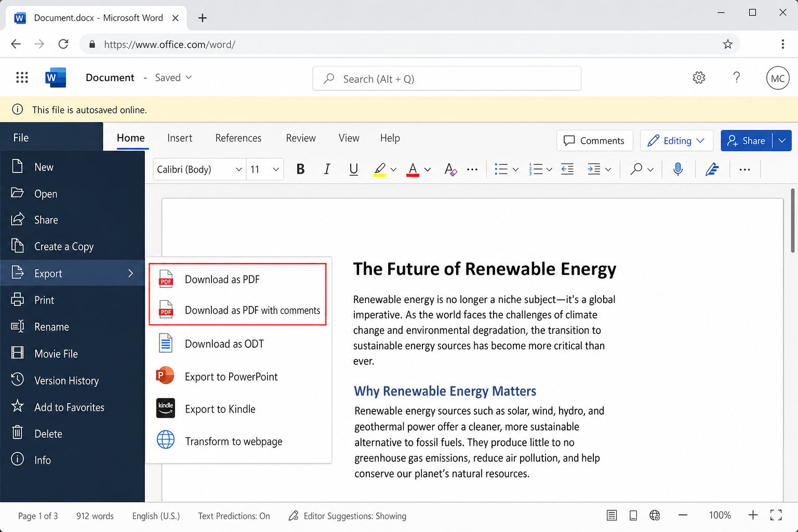Toggle Italic formatting
This screenshot has height=532, width=798.
click(327, 169)
